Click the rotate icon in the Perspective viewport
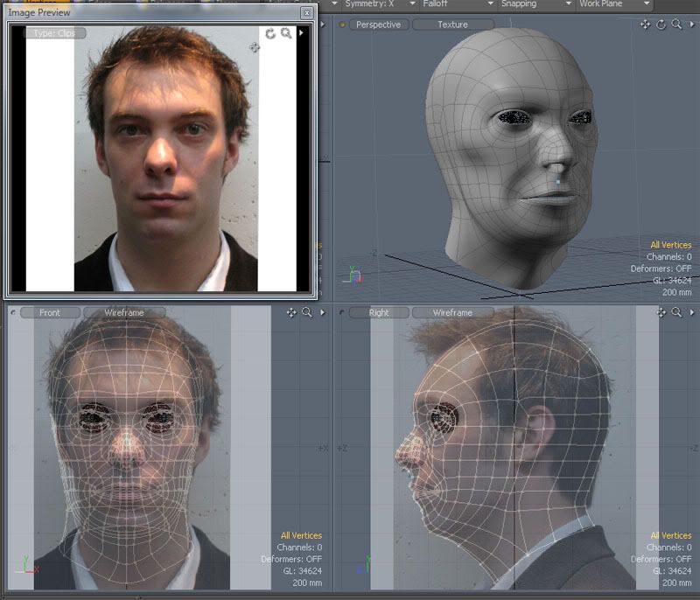Viewport: 700px width, 600px height. tap(661, 24)
